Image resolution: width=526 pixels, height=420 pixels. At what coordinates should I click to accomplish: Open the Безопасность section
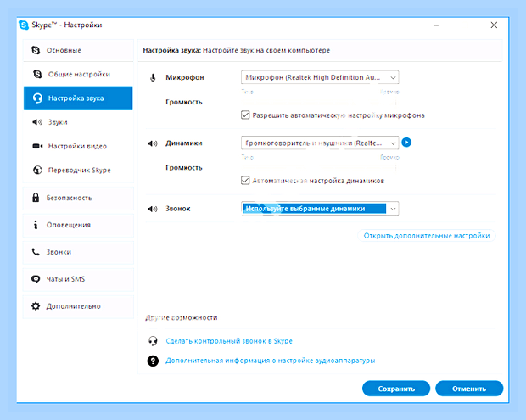pyautogui.click(x=78, y=198)
